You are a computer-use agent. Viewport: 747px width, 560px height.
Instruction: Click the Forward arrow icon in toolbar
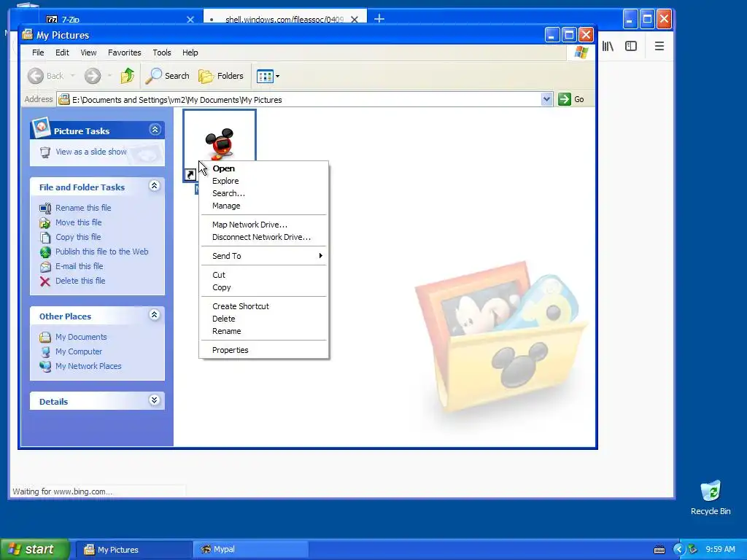coord(93,76)
